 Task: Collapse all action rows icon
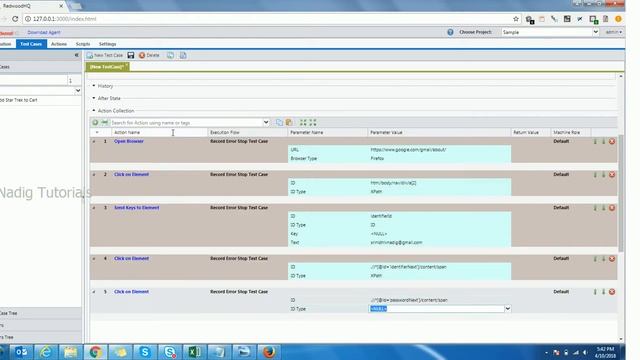click(x=313, y=122)
